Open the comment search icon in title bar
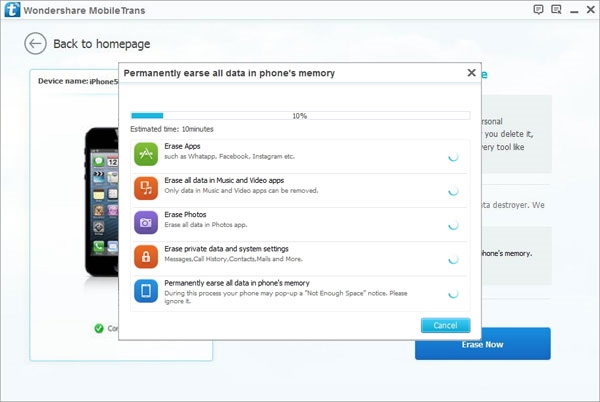600x402 pixels. click(556, 10)
